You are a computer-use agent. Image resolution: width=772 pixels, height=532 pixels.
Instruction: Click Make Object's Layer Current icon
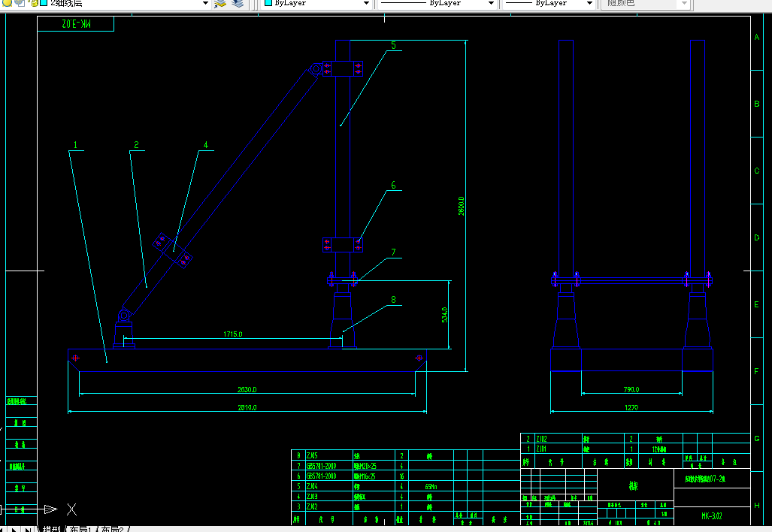(220, 4)
